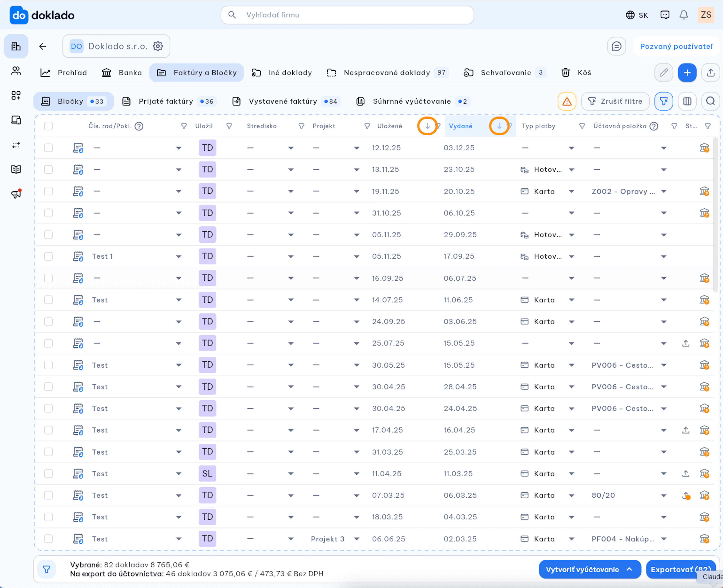Image resolution: width=723 pixels, height=588 pixels.
Task: Click the Vyhľadať firmu search field
Action: (347, 15)
